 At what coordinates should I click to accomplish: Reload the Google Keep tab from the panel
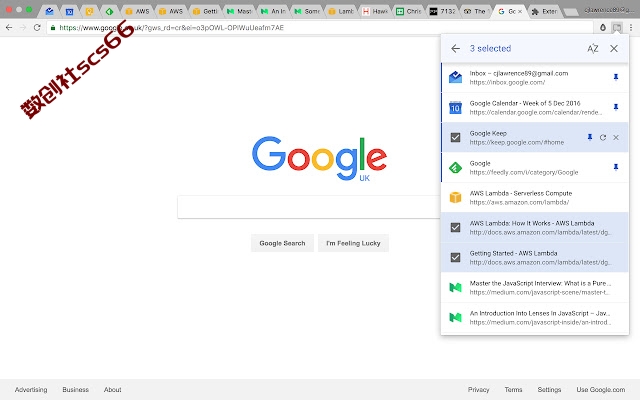pos(603,137)
